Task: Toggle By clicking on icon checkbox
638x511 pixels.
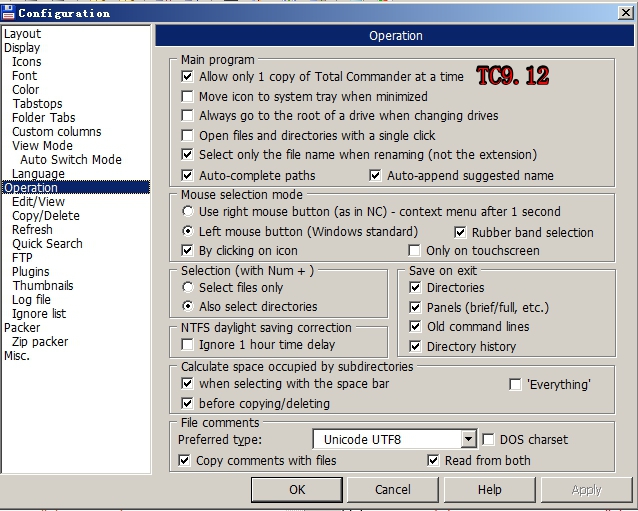Action: click(187, 250)
